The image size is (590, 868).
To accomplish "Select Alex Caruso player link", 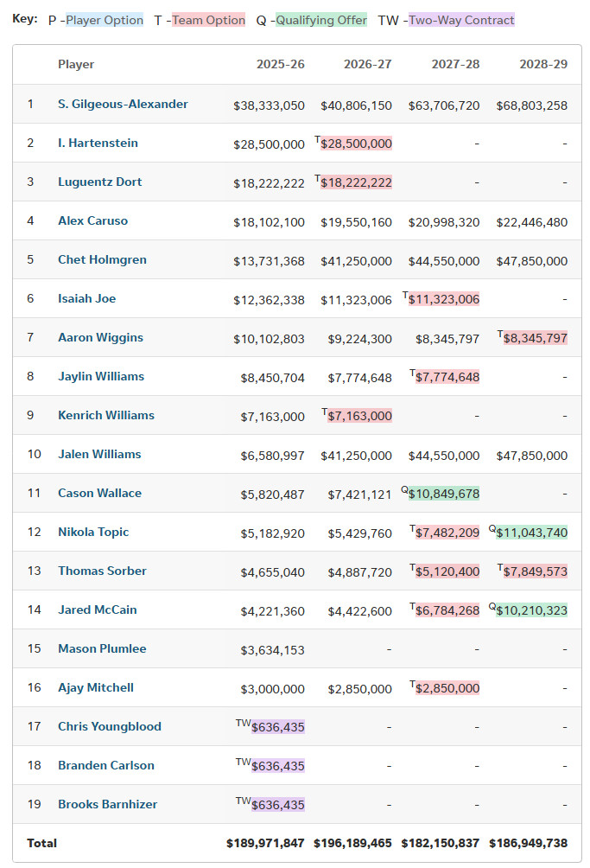I will pyautogui.click(x=92, y=221).
